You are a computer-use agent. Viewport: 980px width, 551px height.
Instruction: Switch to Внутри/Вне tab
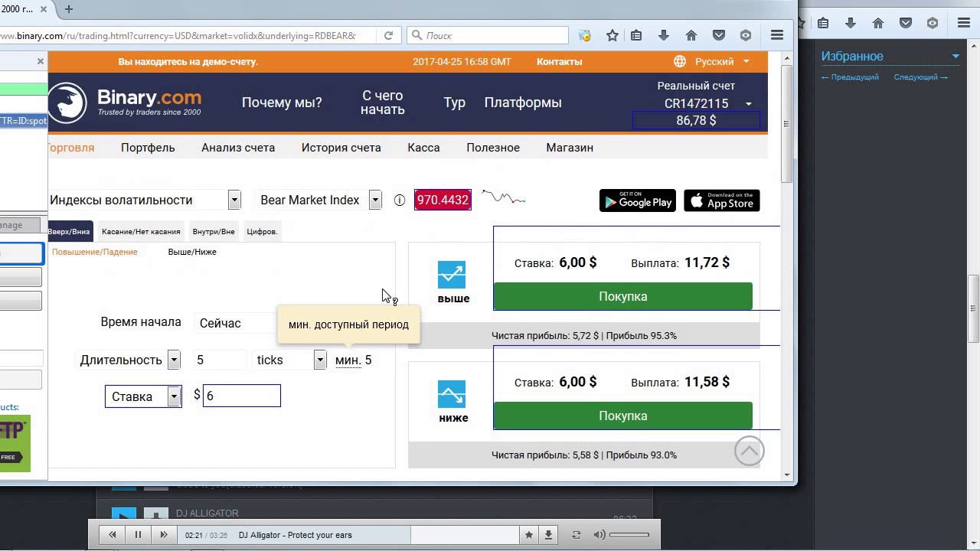(214, 232)
